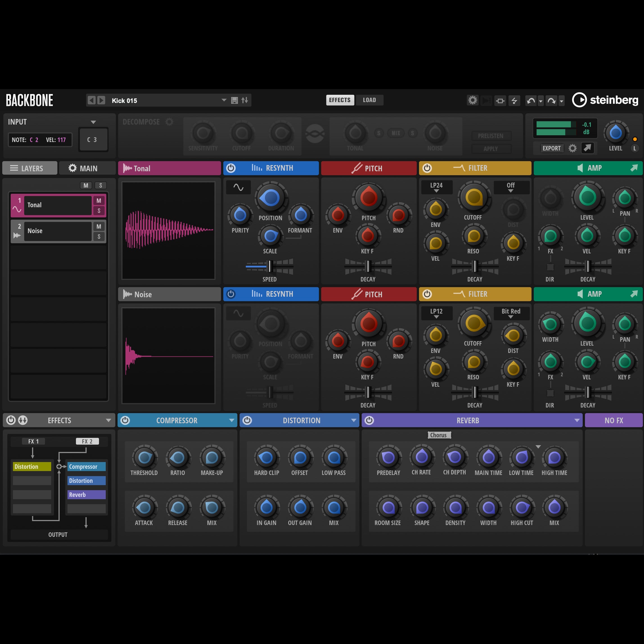Click the undo arrow icon

531,100
